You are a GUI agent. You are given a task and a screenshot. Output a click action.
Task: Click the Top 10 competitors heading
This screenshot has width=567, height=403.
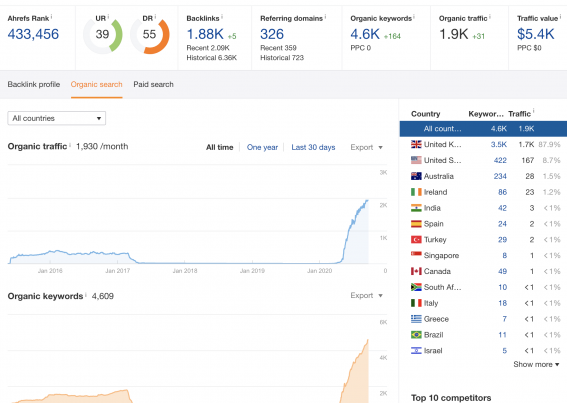(451, 398)
